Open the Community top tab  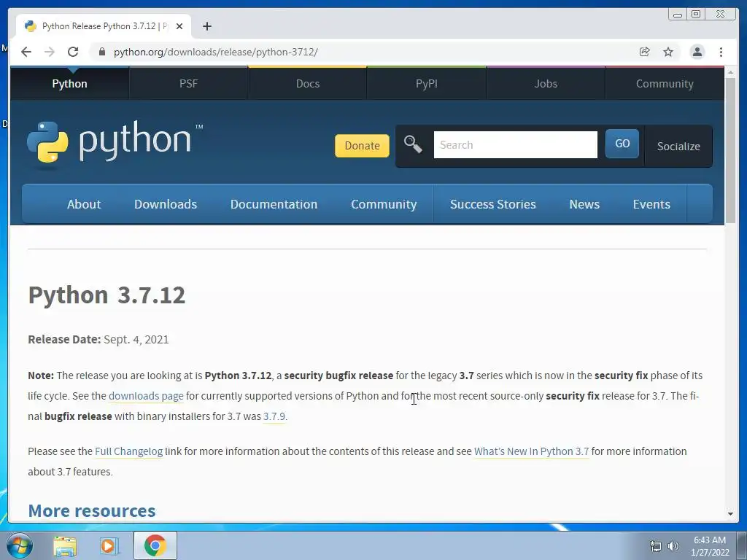(665, 83)
